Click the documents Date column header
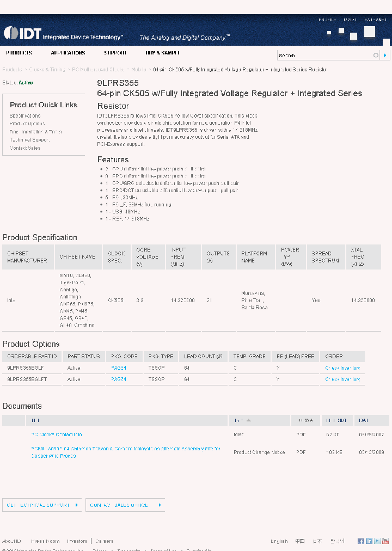The height and width of the screenshot is (551, 392). [x=372, y=420]
